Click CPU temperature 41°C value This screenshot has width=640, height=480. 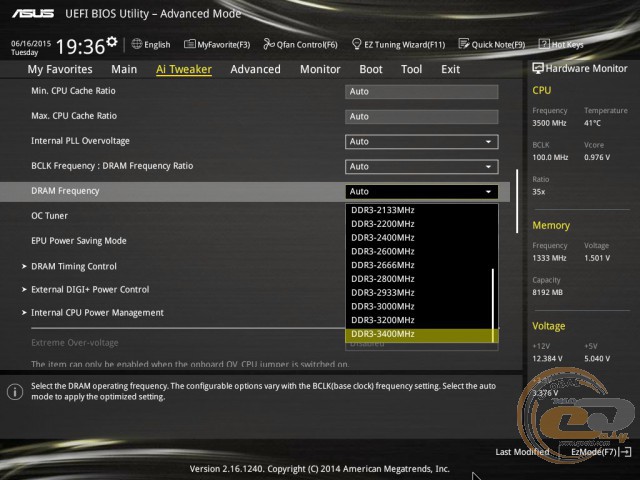592,123
